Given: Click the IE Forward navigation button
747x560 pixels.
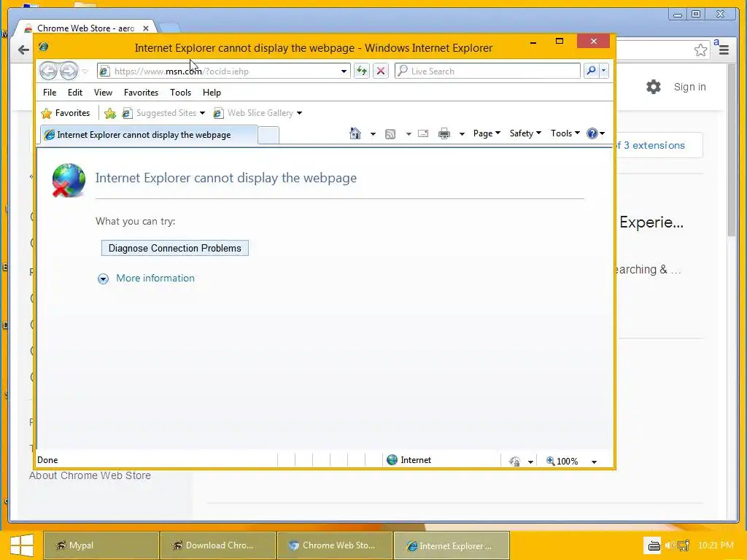Looking at the screenshot, I should coord(69,71).
